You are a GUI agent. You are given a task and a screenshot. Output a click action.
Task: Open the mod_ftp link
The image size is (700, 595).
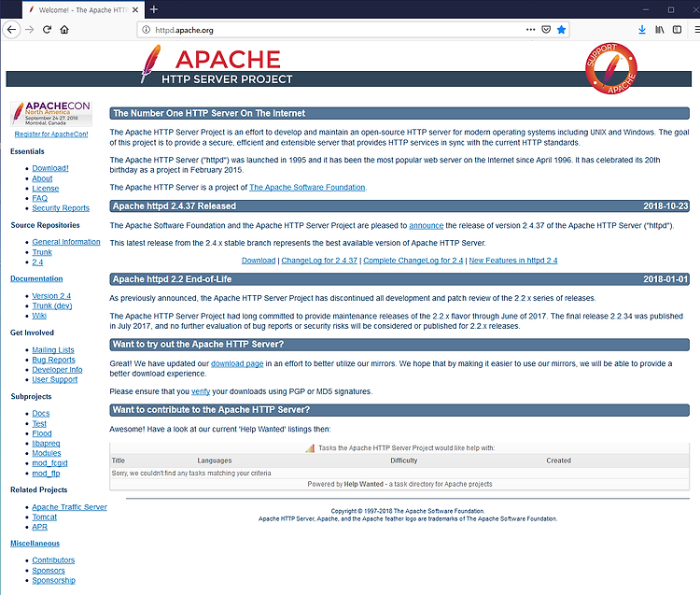point(46,474)
